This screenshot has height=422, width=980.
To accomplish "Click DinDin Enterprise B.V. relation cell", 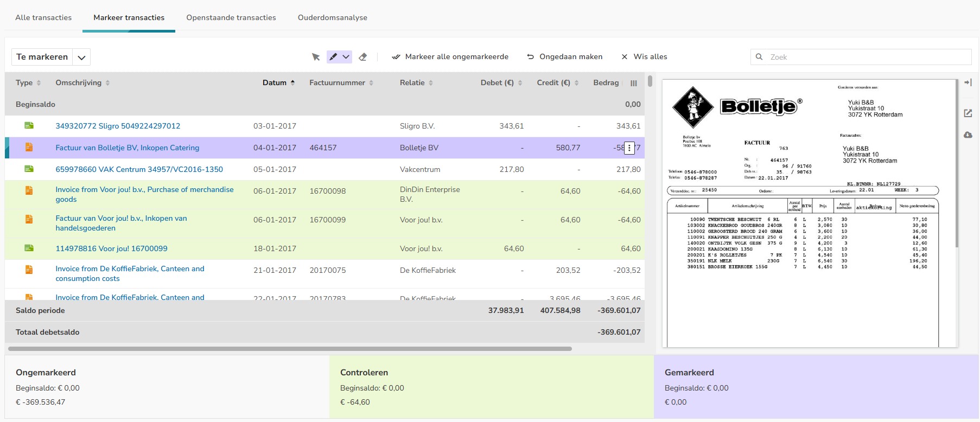I will click(x=430, y=194).
